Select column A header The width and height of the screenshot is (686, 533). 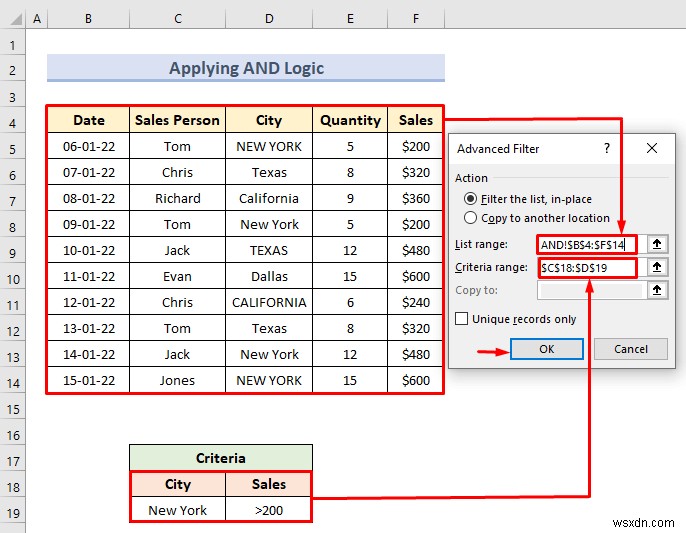37,19
